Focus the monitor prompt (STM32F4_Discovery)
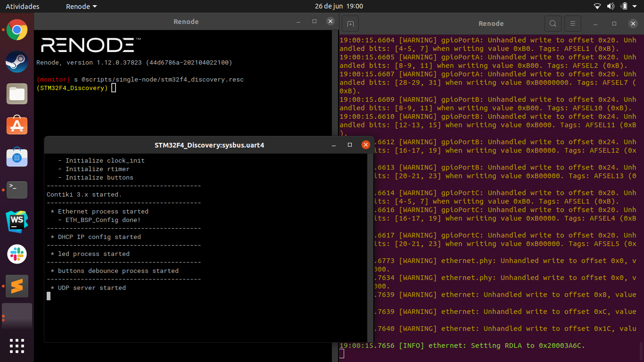This screenshot has height=362, width=644. point(72,88)
